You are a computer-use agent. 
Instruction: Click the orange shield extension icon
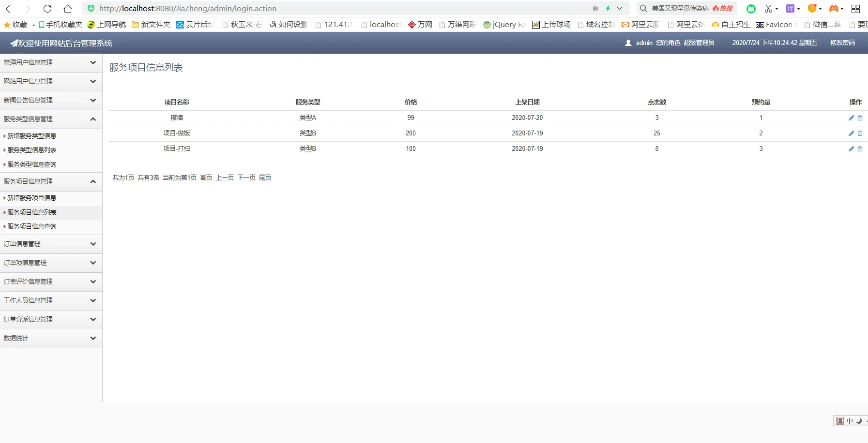tap(812, 9)
